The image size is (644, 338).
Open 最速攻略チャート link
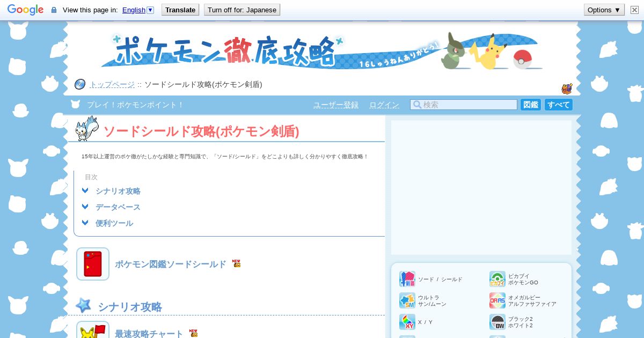[149, 334]
